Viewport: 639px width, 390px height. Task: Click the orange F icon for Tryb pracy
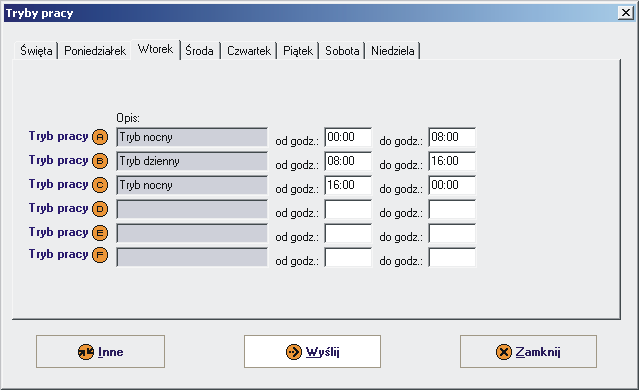(100, 255)
